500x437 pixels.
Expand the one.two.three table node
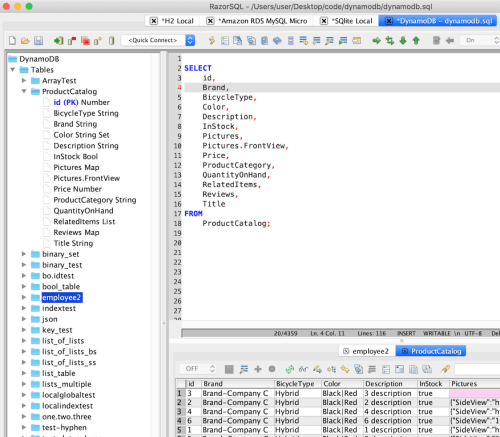[x=24, y=416]
